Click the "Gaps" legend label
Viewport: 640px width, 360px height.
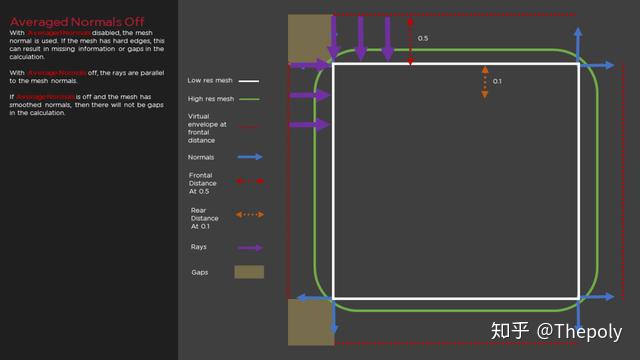pyautogui.click(x=200, y=272)
